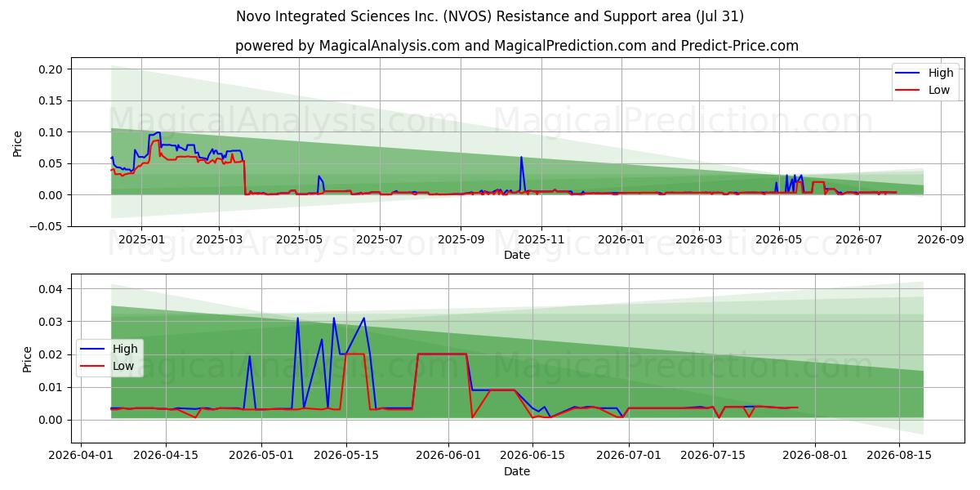This screenshot has width=980, height=490.
Task: Click the '2026-05-01' date label on bottom axis
Action: tap(262, 457)
